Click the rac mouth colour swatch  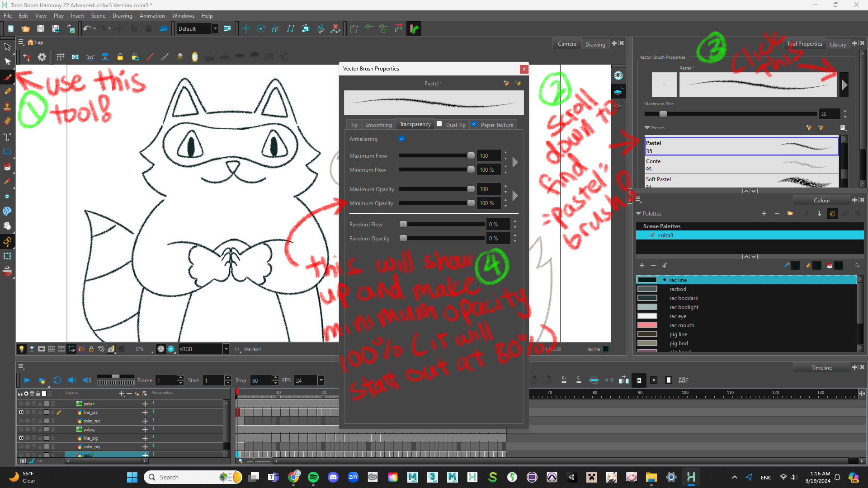pyautogui.click(x=647, y=325)
